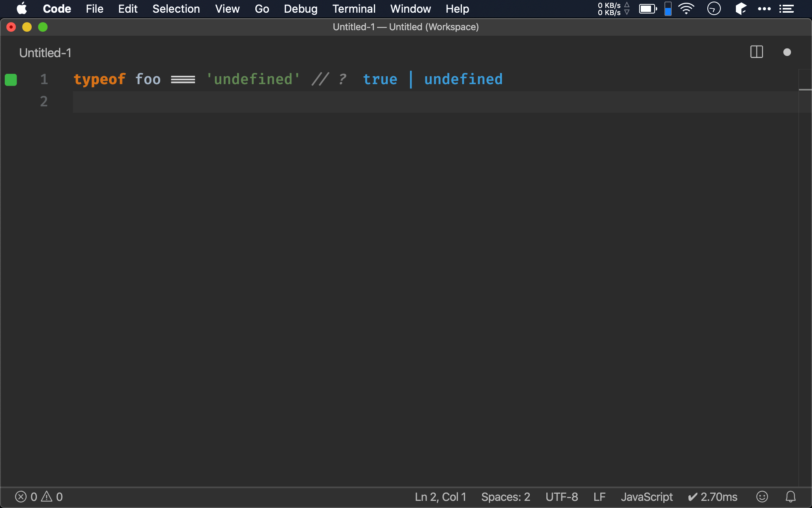The width and height of the screenshot is (812, 508).
Task: Open the errors and warnings problems indicator
Action: pos(39,497)
